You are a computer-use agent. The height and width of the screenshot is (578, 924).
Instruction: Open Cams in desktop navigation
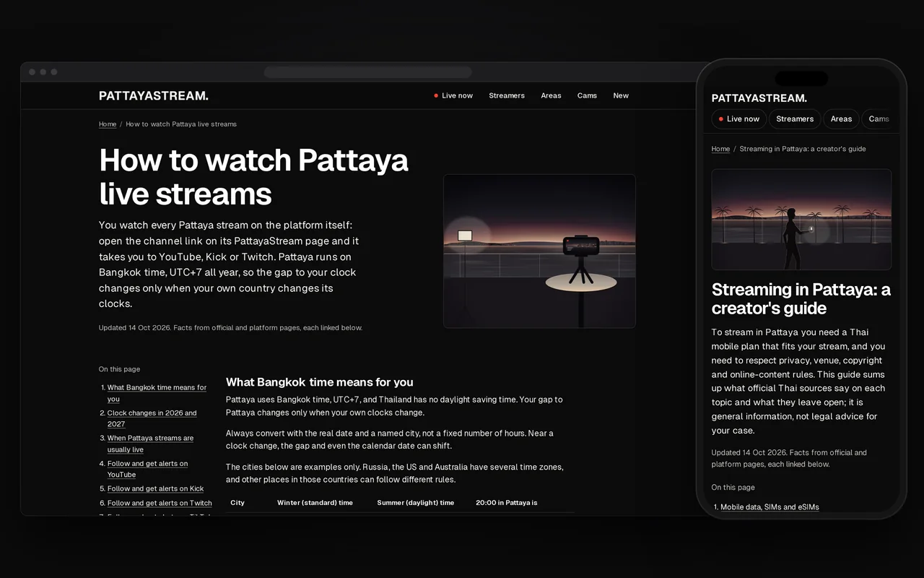point(587,95)
